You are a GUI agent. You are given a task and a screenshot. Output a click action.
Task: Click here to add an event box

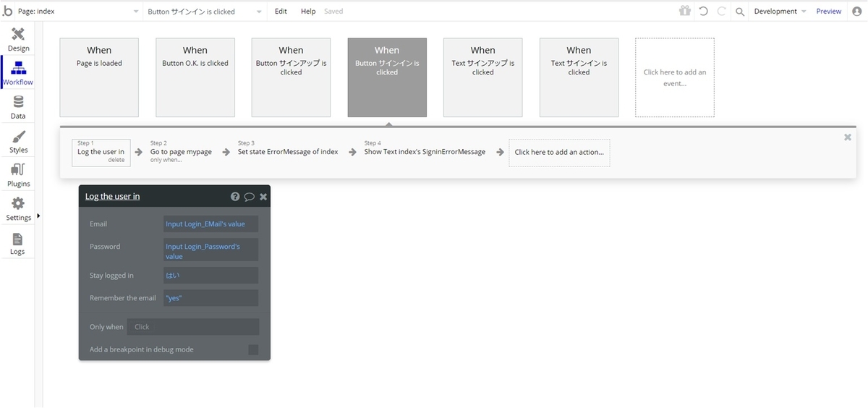[x=675, y=77]
